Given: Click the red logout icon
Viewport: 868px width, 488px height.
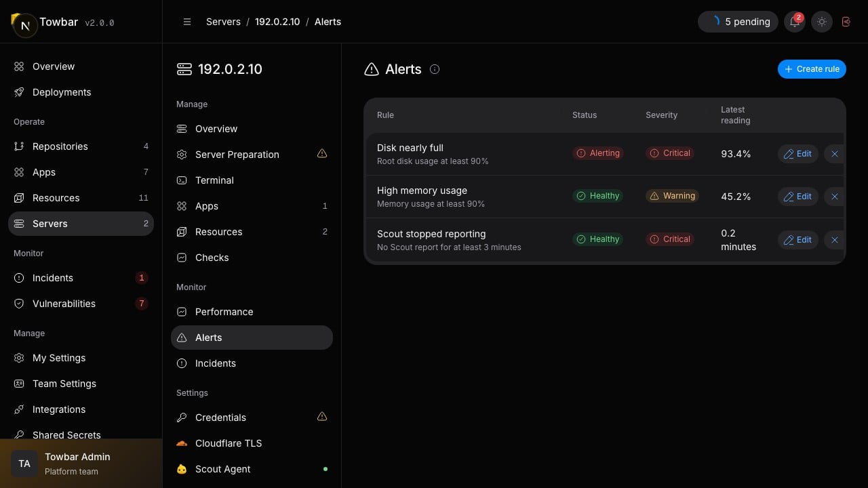Looking at the screenshot, I should coord(846,22).
